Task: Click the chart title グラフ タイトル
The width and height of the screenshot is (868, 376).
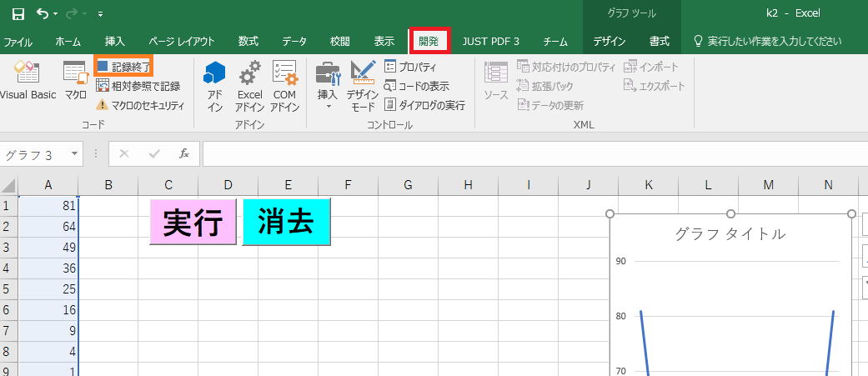Action: 730,233
